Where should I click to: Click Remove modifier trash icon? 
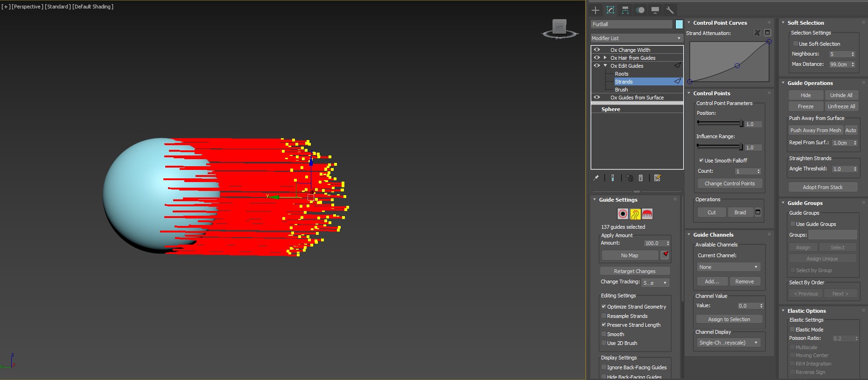pos(641,178)
